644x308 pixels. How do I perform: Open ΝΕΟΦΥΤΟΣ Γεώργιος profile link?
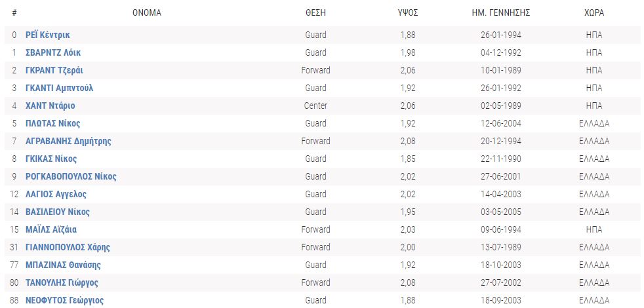(64, 300)
